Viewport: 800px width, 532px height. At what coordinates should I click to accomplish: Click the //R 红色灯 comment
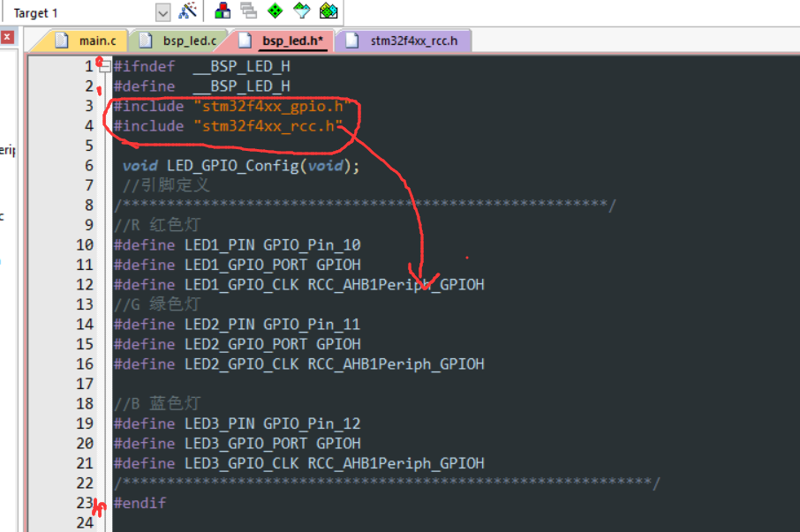[x=157, y=225]
